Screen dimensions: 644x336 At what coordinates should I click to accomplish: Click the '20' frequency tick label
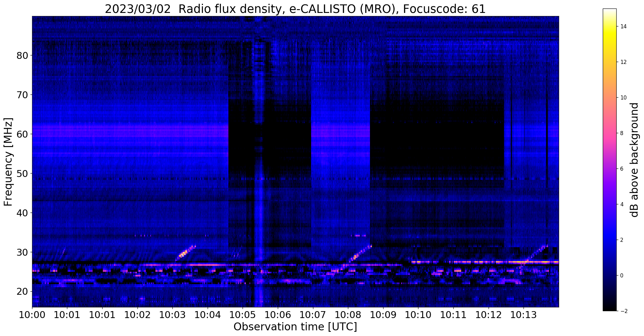click(22, 292)
